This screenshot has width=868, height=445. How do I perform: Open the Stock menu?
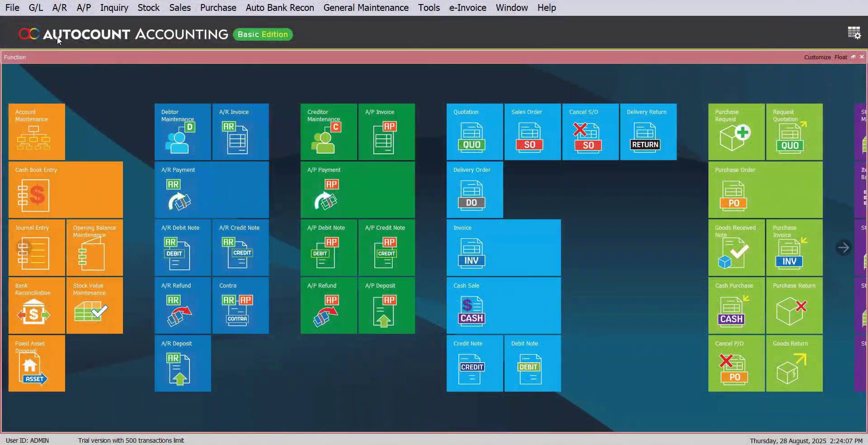pyautogui.click(x=149, y=8)
